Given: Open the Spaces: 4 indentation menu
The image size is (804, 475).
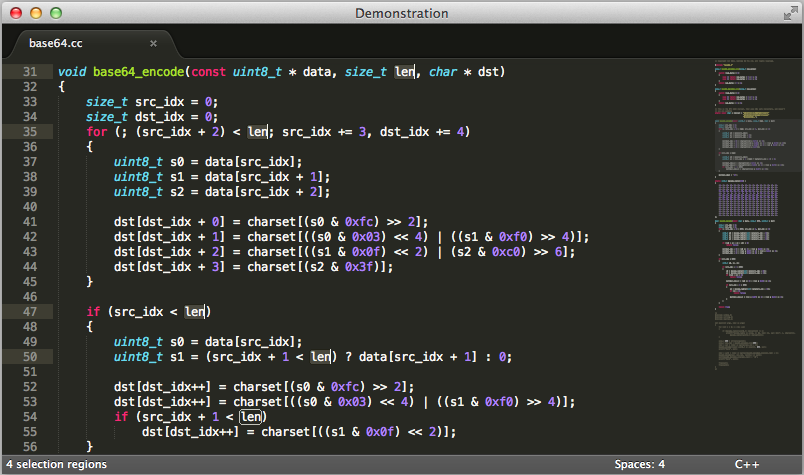Looking at the screenshot, I should pyautogui.click(x=639, y=464).
